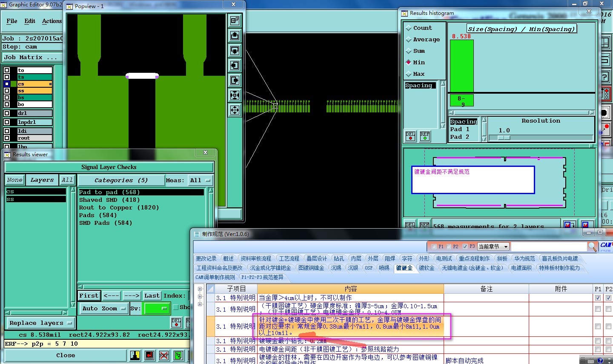Switch to the 镀软金 tab

427,268
